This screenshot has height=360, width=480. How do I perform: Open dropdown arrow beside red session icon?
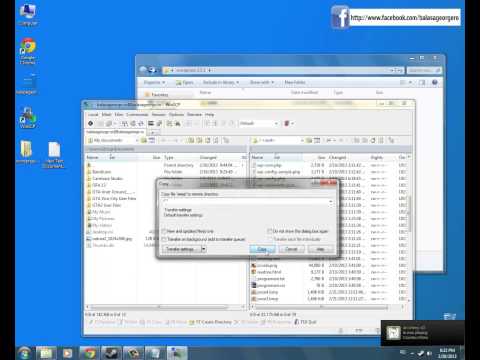[x=292, y=123]
